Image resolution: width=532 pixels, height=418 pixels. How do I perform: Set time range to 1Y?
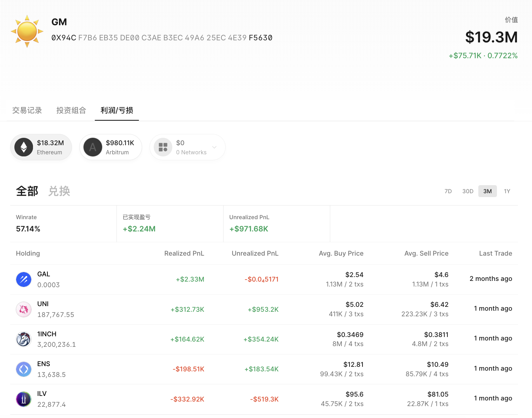point(507,191)
